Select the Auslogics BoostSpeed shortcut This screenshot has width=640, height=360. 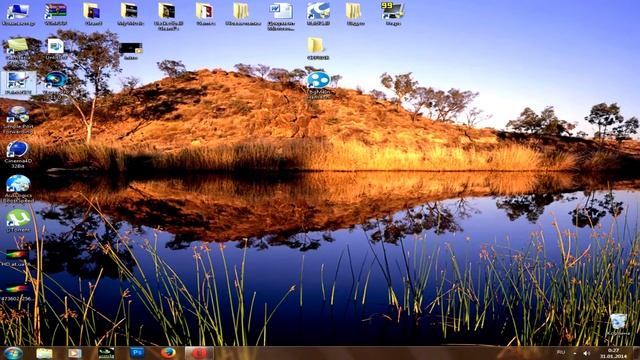18,189
